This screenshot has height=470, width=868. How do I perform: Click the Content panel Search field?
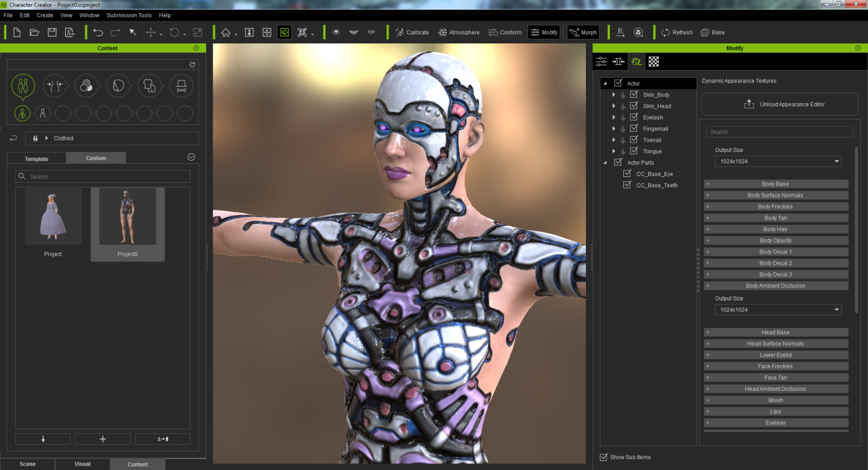(103, 176)
